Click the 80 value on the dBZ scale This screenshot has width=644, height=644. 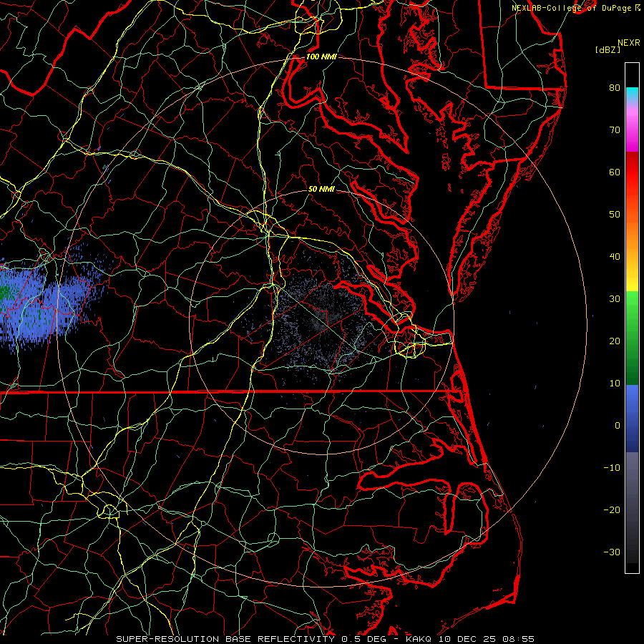coord(615,87)
